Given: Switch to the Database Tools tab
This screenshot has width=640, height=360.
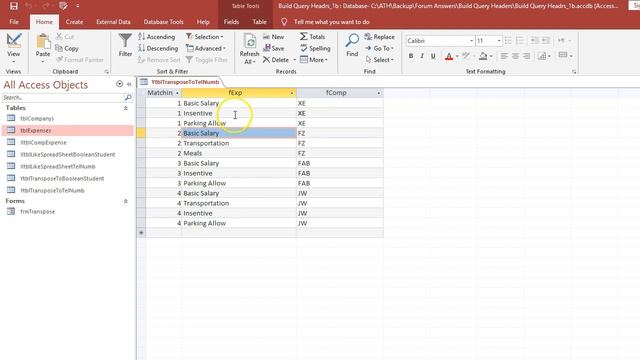Looking at the screenshot, I should (x=163, y=22).
